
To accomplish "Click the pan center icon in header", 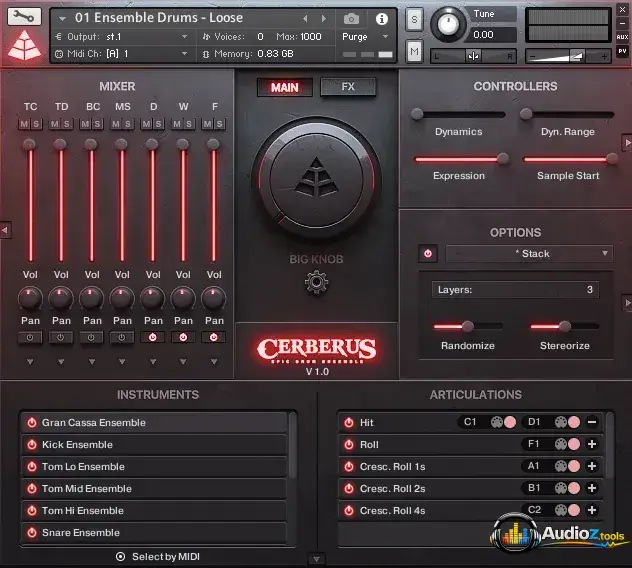I will click(473, 56).
